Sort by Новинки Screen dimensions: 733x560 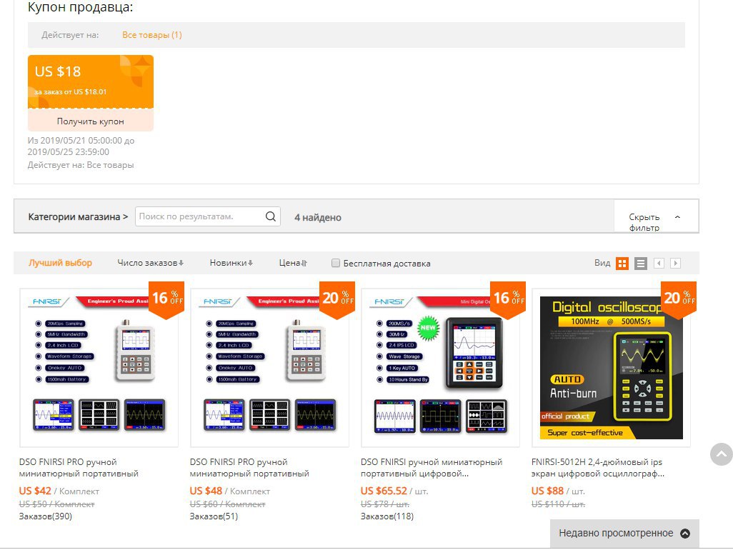(x=231, y=263)
